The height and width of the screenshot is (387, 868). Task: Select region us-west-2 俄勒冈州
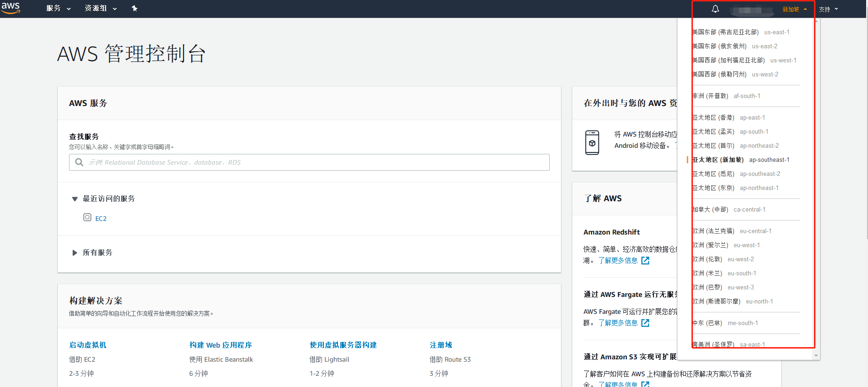point(735,75)
